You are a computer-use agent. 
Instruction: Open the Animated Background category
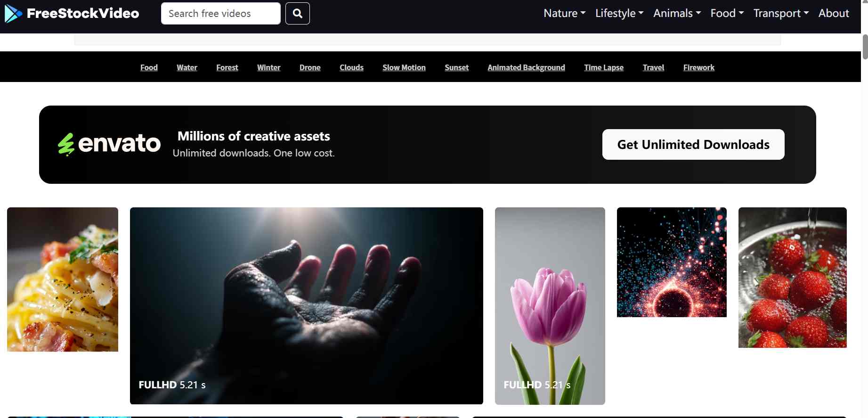(526, 67)
